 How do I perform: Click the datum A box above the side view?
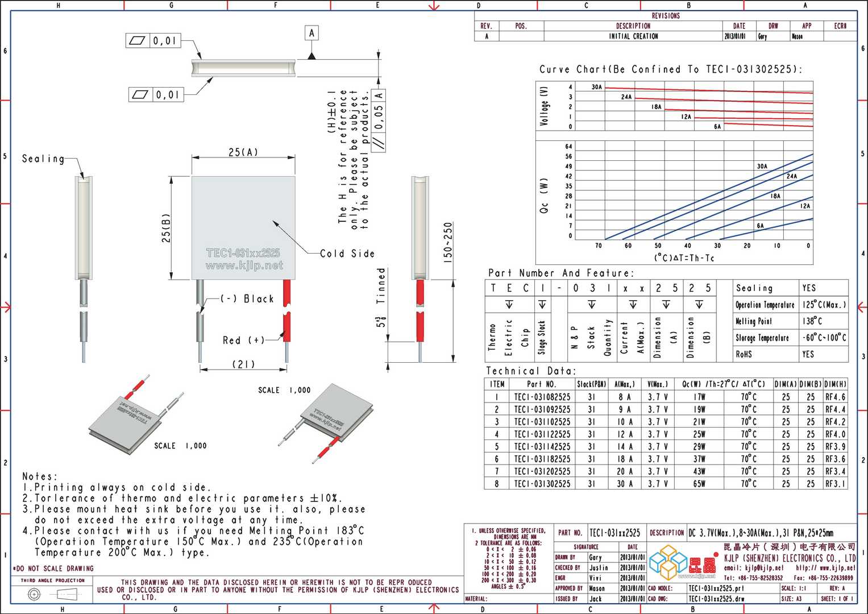tap(312, 34)
